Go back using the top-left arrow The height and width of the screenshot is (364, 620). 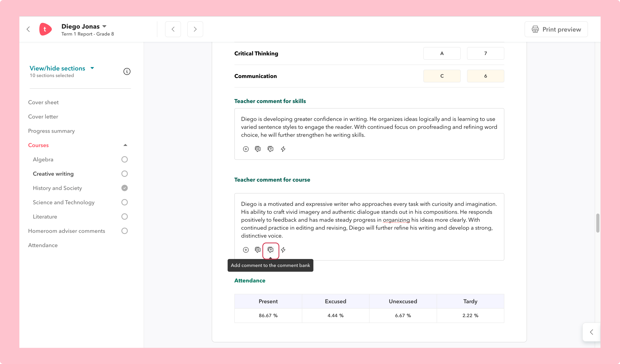(28, 29)
